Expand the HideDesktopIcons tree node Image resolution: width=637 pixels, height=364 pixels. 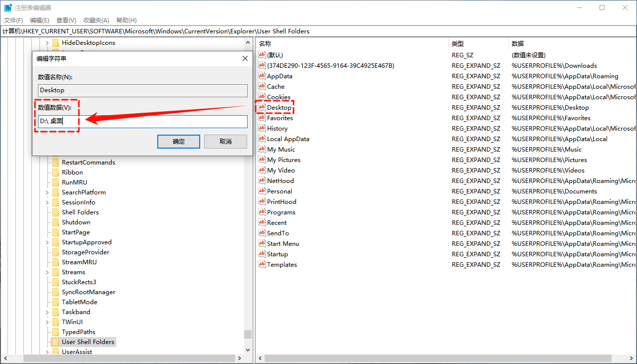pos(47,43)
